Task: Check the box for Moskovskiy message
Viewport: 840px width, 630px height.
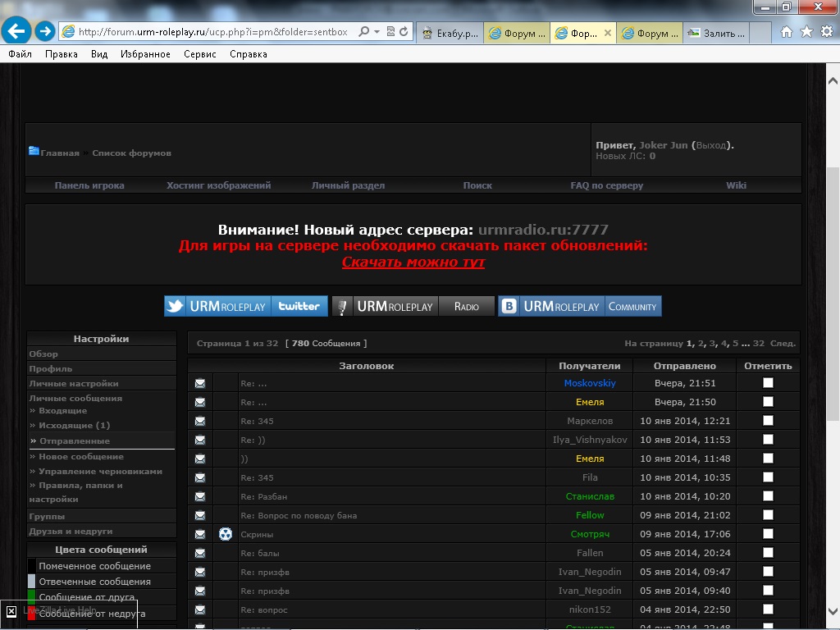Action: pos(768,382)
